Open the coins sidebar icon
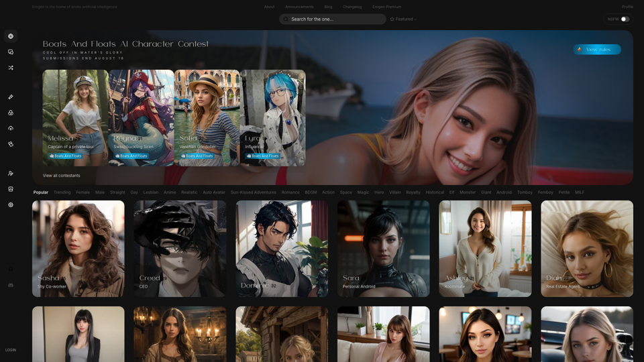Image resolution: width=644 pixels, height=362 pixels. (11, 144)
